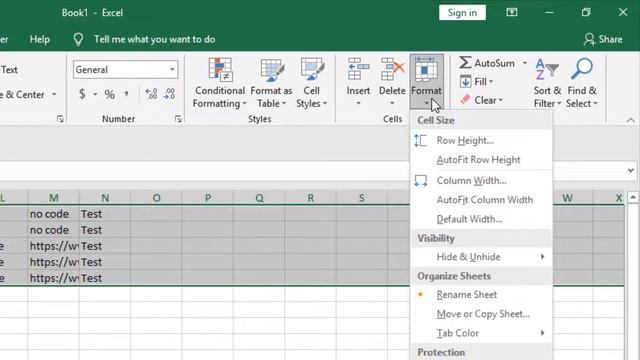
Task: Select column N header
Action: pos(105,198)
